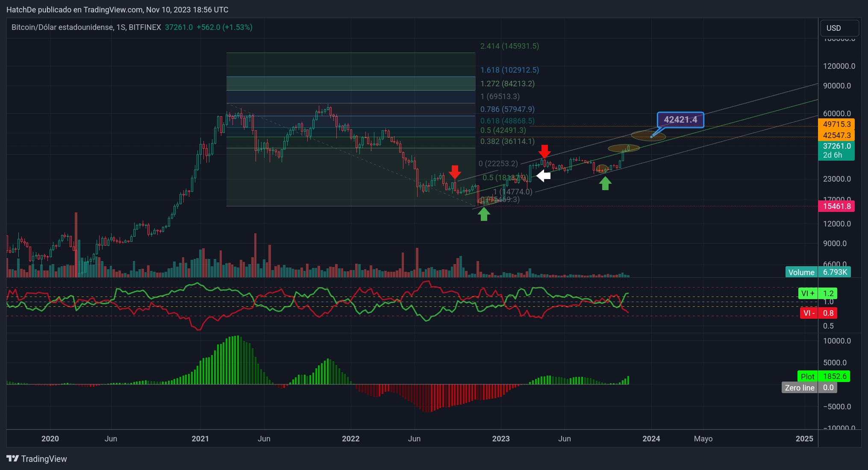Click the 0.0 zero line value tag
Viewport: 868px width, 470px height.
pyautogui.click(x=828, y=388)
